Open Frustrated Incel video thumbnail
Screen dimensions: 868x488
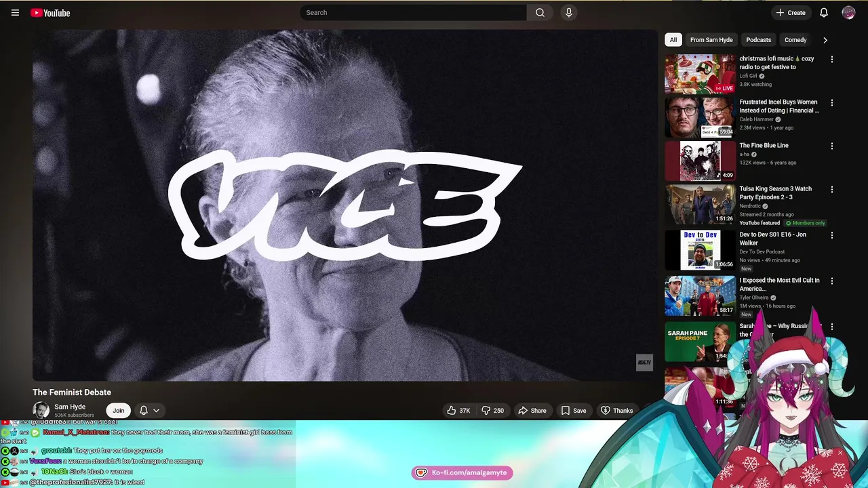[700, 117]
